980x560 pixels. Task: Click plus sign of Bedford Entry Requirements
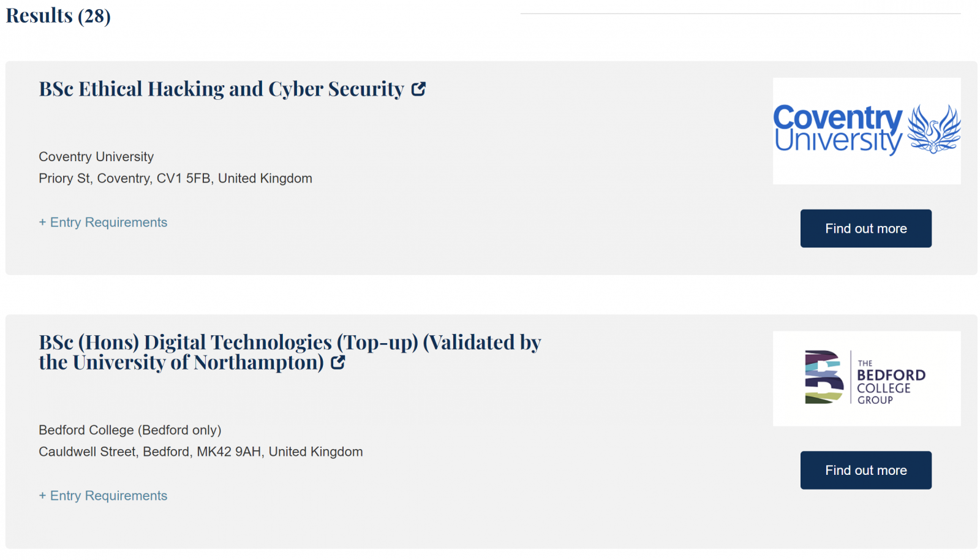tap(42, 496)
